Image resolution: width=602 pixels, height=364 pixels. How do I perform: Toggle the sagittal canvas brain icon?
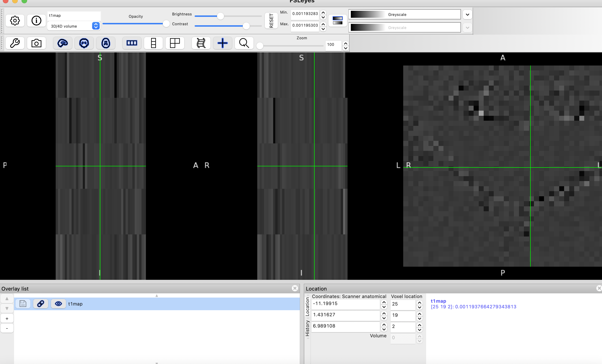tap(62, 43)
